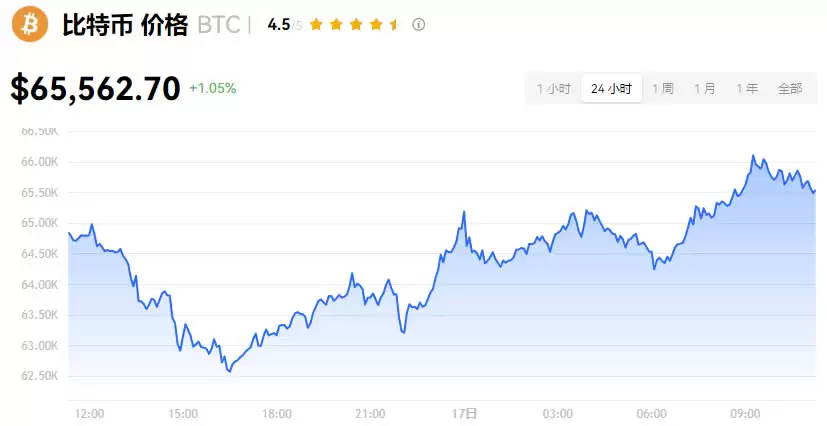Select the third rating star

coord(355,25)
